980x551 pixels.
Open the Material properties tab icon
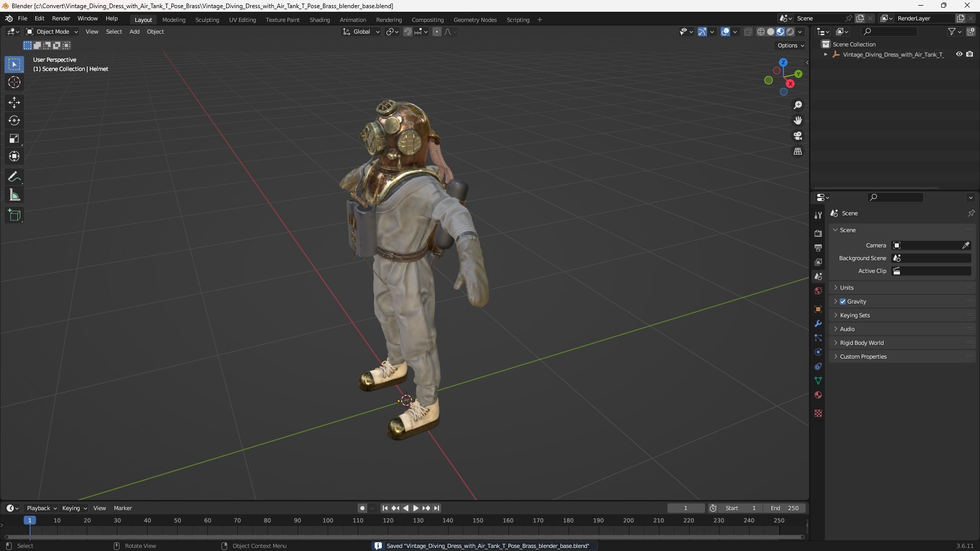pyautogui.click(x=818, y=395)
